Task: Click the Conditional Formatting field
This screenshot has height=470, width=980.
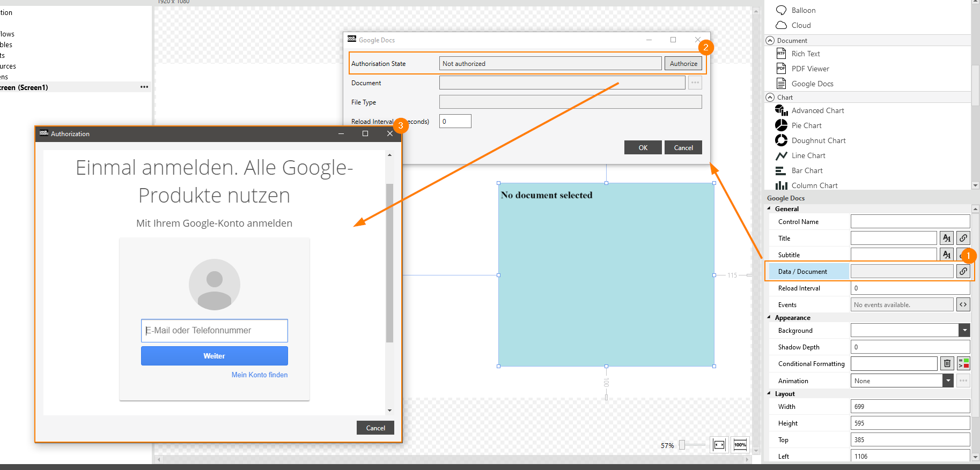Action: [x=894, y=363]
